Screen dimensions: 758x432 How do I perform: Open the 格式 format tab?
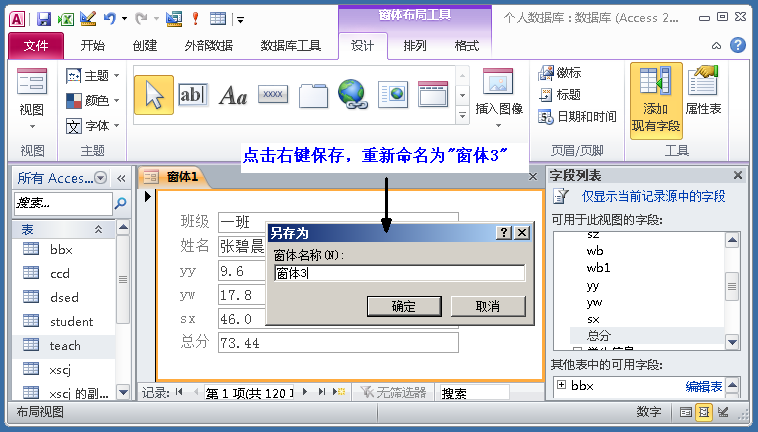pos(466,46)
